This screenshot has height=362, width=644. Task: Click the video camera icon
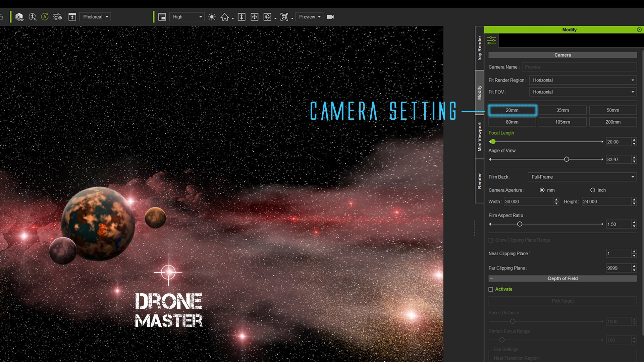pos(330,17)
